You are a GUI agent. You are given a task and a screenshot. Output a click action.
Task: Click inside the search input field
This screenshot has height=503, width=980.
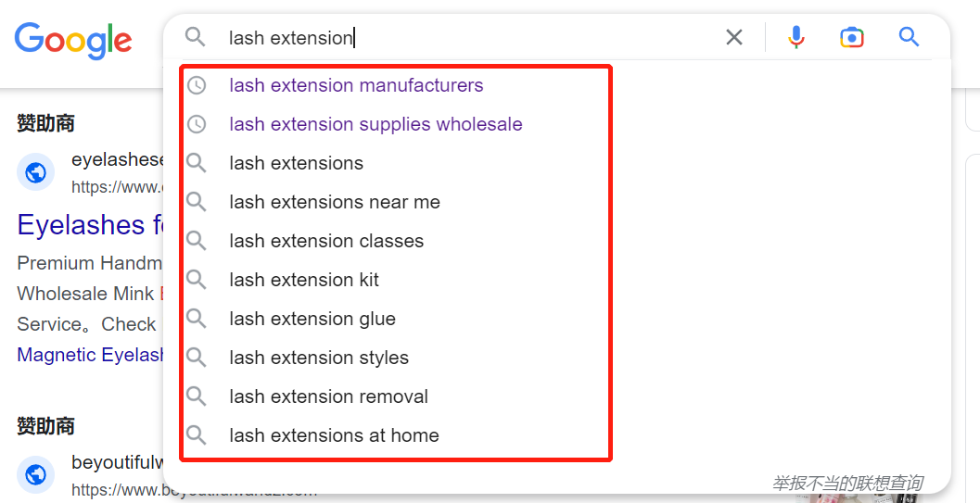click(x=464, y=38)
